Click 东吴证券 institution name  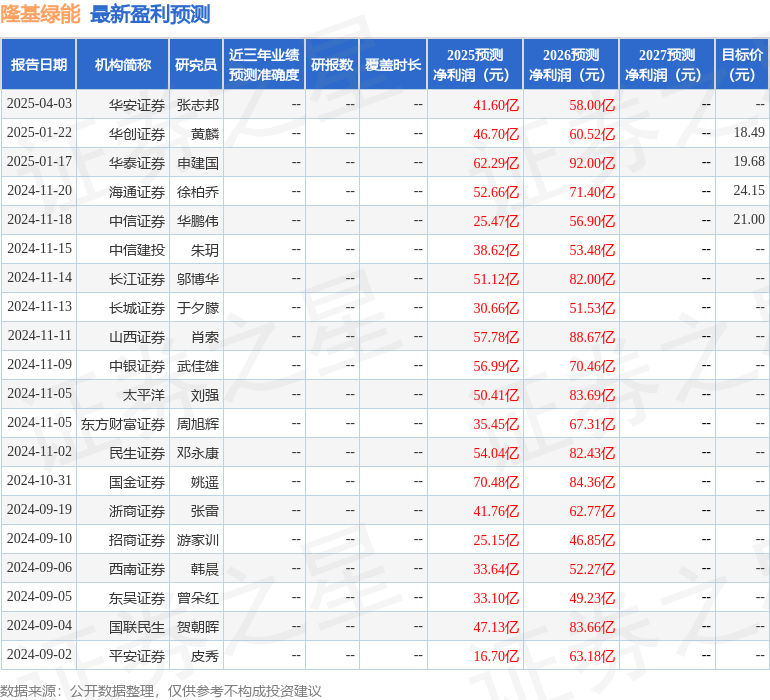[x=137, y=598]
